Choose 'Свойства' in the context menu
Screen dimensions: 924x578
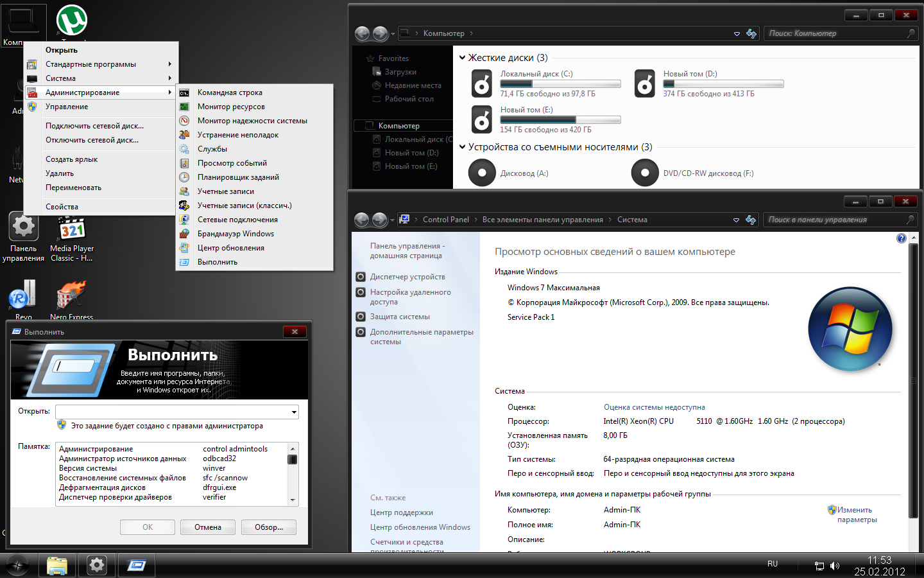click(62, 207)
